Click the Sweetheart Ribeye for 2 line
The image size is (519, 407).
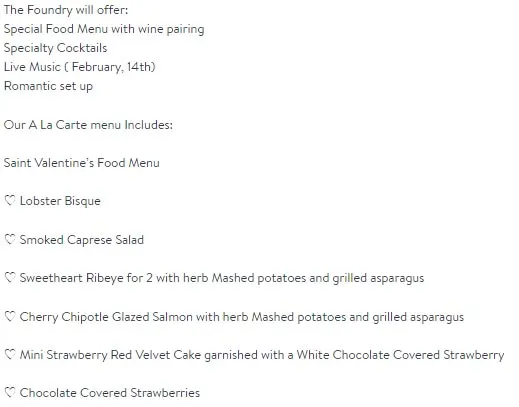[222, 278]
